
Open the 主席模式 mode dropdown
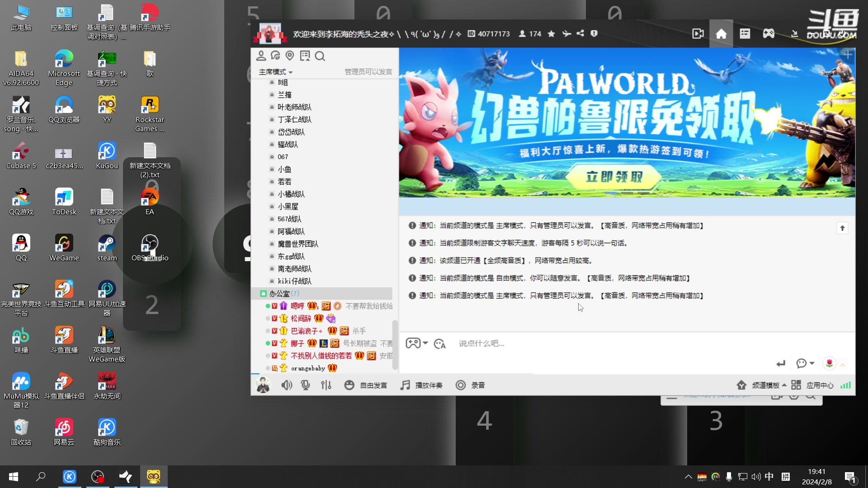[x=275, y=71]
